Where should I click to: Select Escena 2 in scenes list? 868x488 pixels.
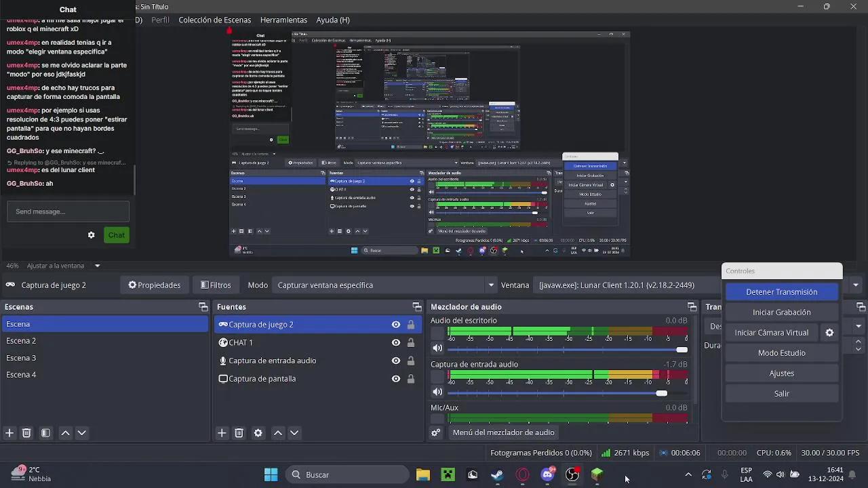(104, 341)
